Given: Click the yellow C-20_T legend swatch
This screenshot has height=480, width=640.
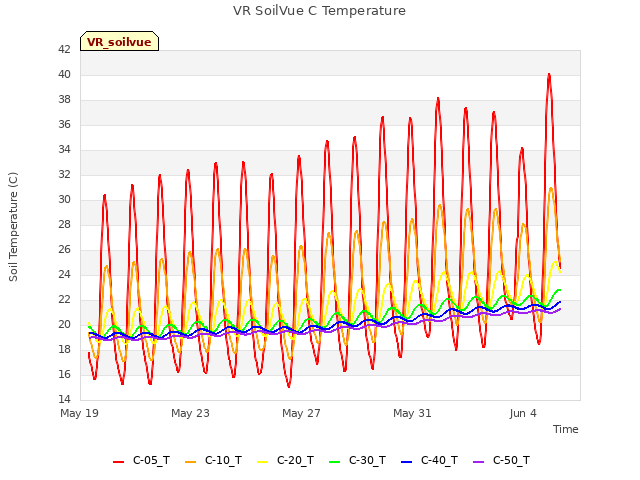Looking at the screenshot, I should pyautogui.click(x=262, y=462).
